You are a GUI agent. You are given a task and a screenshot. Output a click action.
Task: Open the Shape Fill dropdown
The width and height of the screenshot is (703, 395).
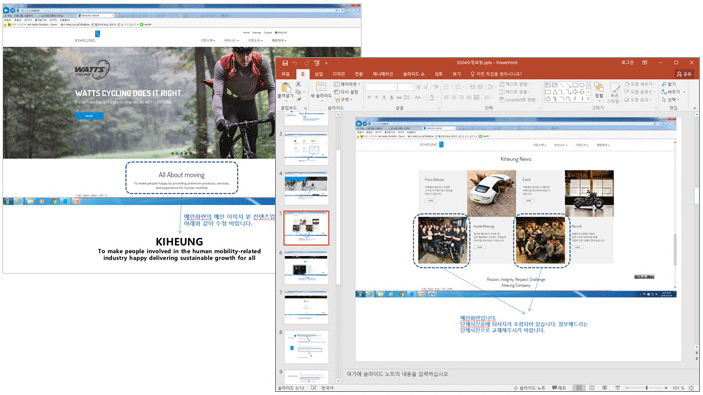[x=640, y=84]
